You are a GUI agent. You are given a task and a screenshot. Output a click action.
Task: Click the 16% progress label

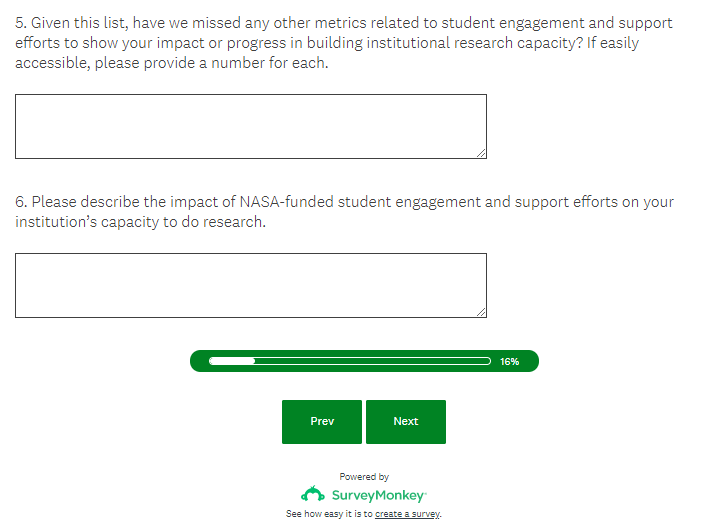(x=509, y=362)
